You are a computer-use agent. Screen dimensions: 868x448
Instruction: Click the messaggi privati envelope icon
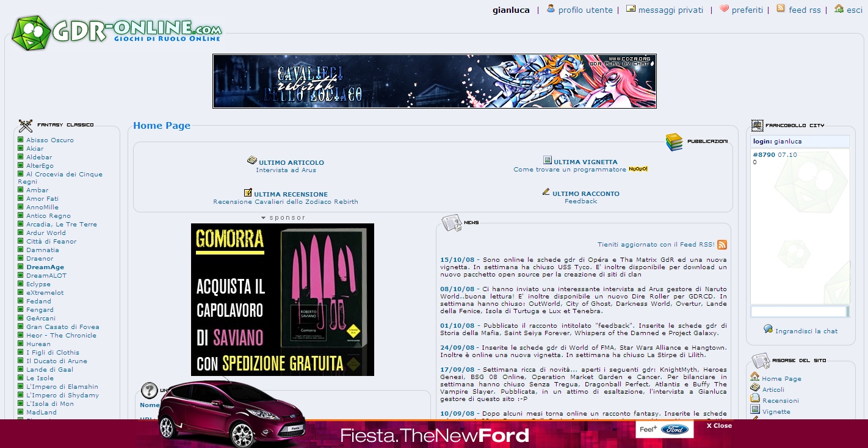pos(631,9)
